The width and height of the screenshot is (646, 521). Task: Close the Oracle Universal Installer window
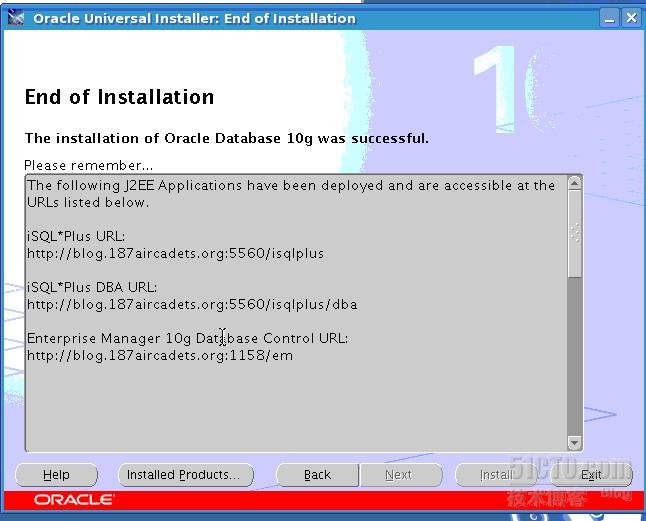tap(631, 18)
